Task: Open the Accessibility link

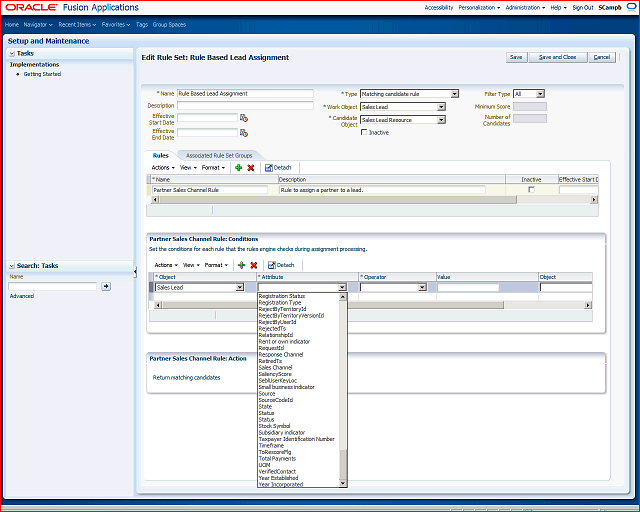Action: 439,7
